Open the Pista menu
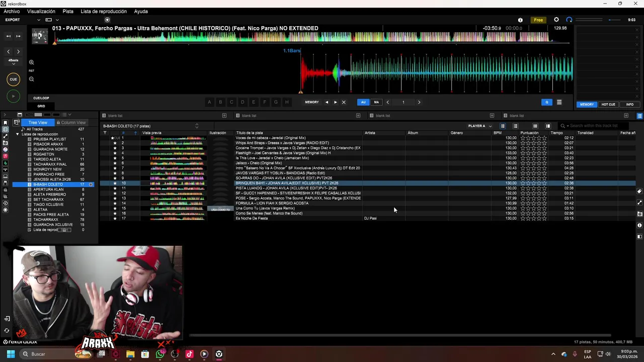 68,11
